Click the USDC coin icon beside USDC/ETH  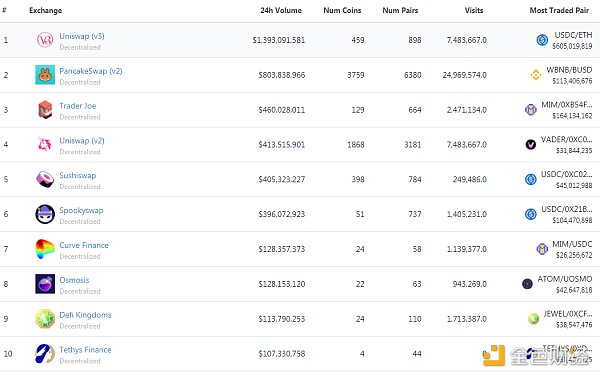tap(542, 40)
